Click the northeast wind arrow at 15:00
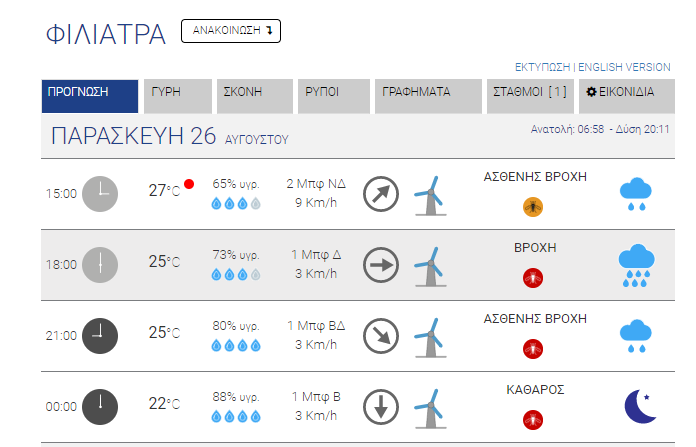 tap(381, 194)
